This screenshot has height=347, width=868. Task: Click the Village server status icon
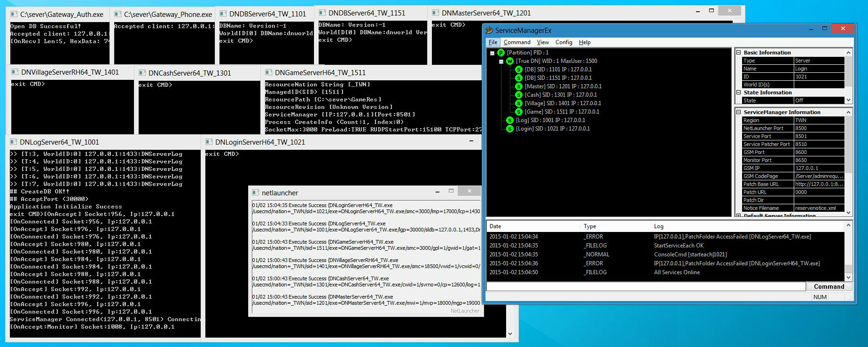[518, 103]
